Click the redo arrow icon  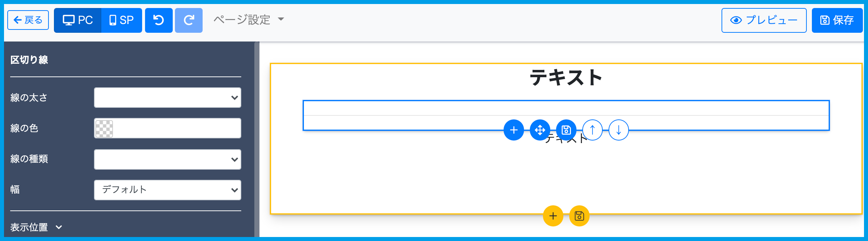[x=189, y=20]
